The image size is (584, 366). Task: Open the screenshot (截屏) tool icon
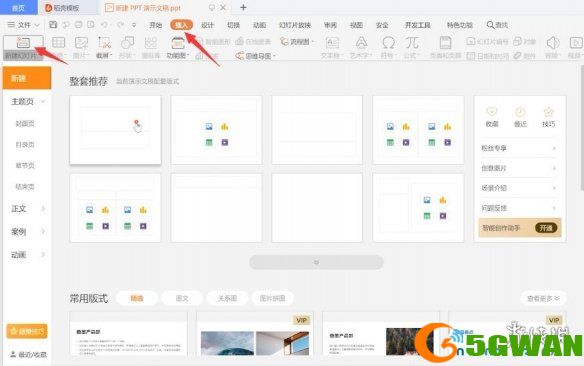coord(104,43)
